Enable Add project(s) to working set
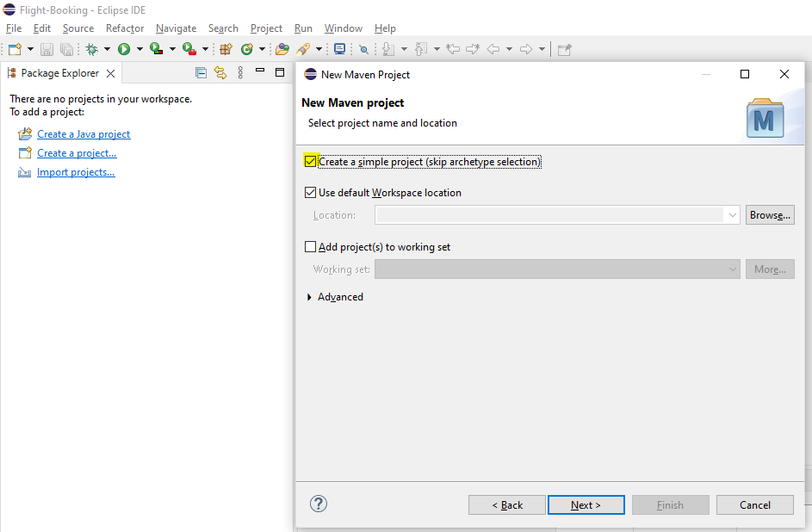 [x=310, y=247]
